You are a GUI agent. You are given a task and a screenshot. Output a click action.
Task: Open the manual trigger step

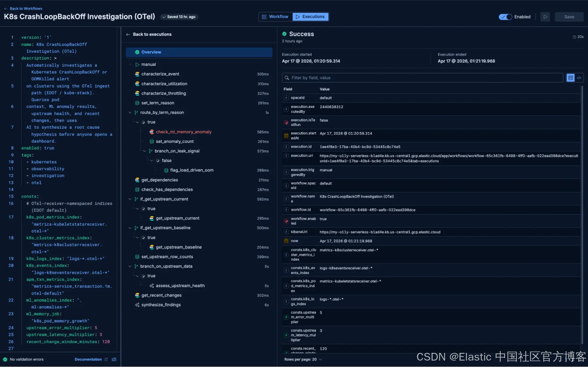point(149,64)
